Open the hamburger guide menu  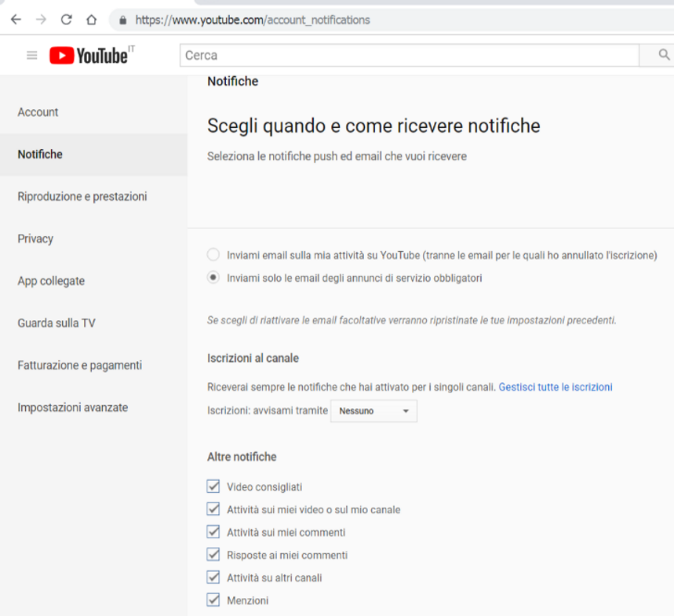click(x=32, y=56)
